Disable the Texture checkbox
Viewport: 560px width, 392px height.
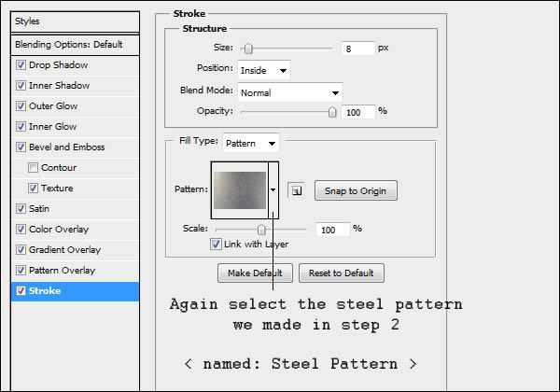(x=34, y=189)
